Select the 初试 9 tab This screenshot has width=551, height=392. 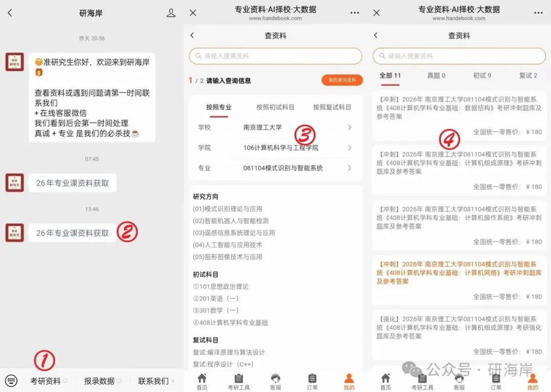click(x=482, y=76)
